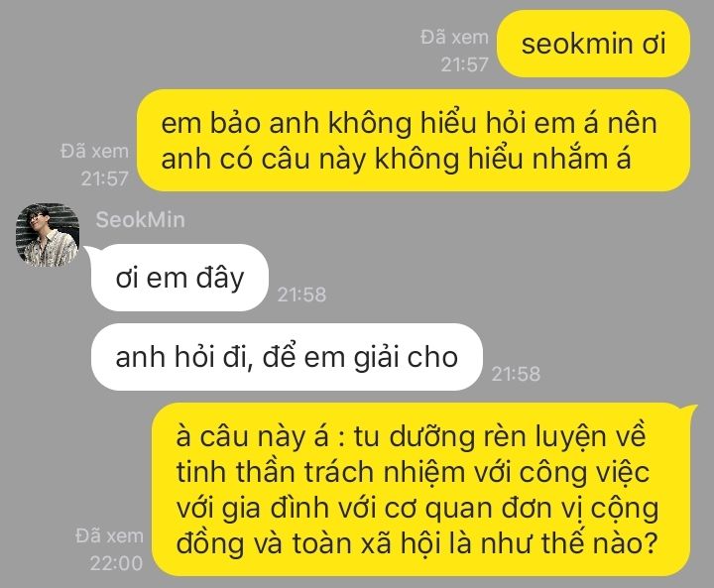Click the 22:00 timestamp
The width and height of the screenshot is (714, 588).
click(116, 563)
